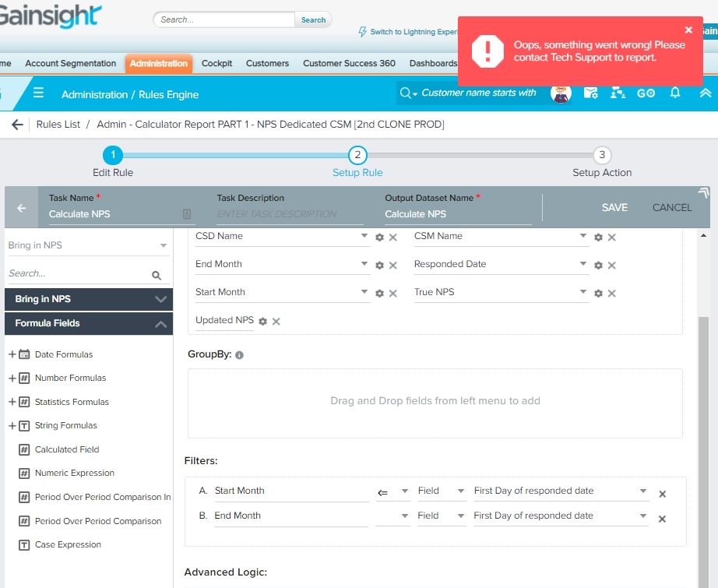The width and height of the screenshot is (718, 588).
Task: Open the hamburger menu in Administration bar
Action: tap(38, 93)
